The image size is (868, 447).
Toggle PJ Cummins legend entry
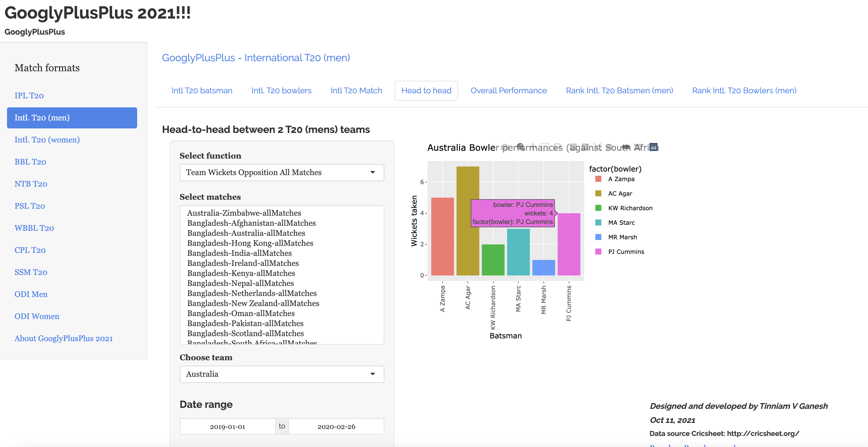click(626, 252)
